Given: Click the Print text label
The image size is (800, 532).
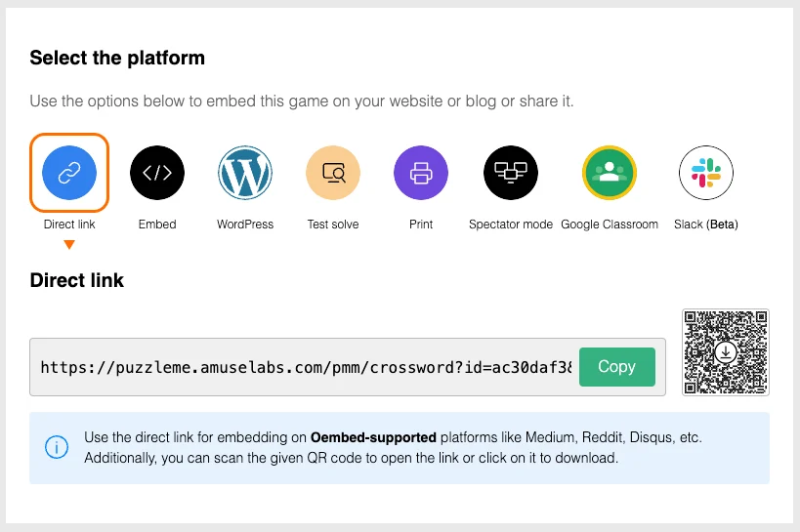Looking at the screenshot, I should [x=421, y=225].
